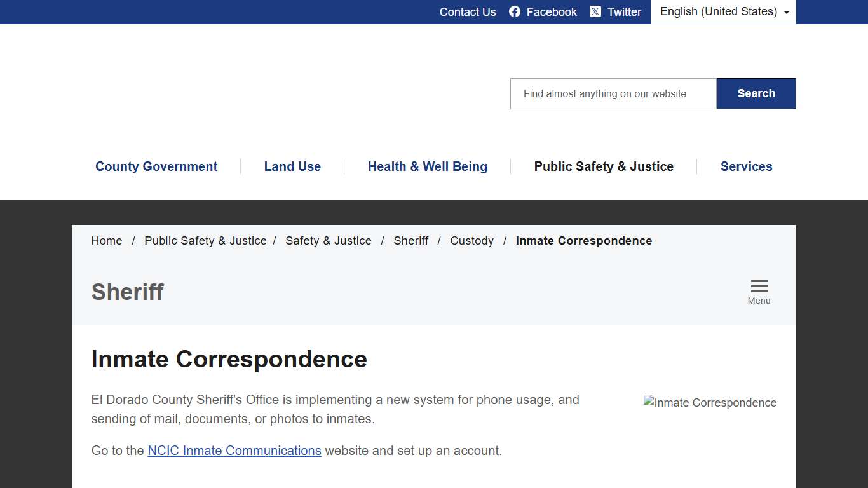Expand the Sheriff section menu
Image resolution: width=868 pixels, height=488 pixels.
(759, 290)
